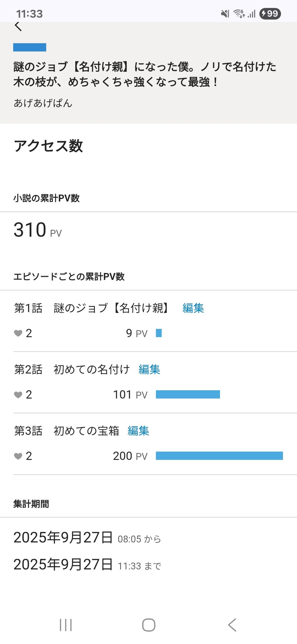Tap the 200 PV bar for episode 3
Image resolution: width=297 pixels, height=644 pixels.
[219, 456]
